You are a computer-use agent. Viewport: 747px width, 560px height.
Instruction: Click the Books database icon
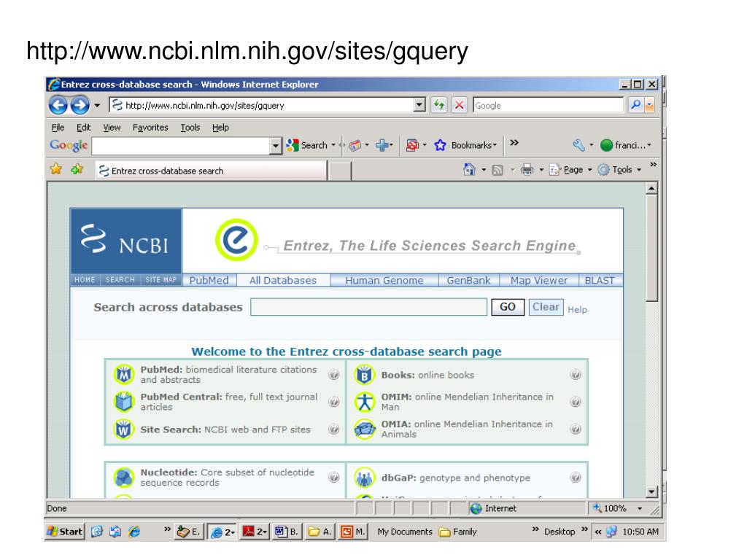pos(365,375)
